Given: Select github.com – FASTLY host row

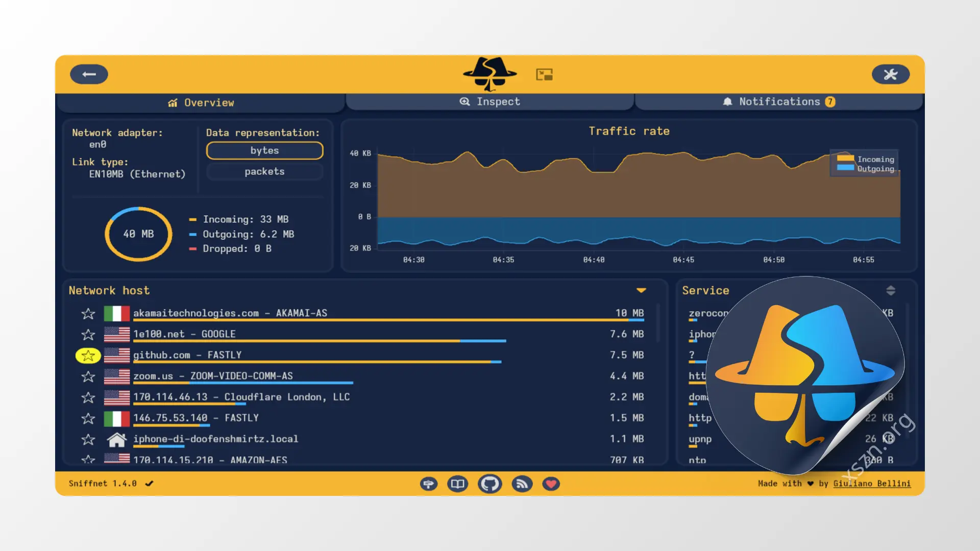Looking at the screenshot, I should pos(362,355).
